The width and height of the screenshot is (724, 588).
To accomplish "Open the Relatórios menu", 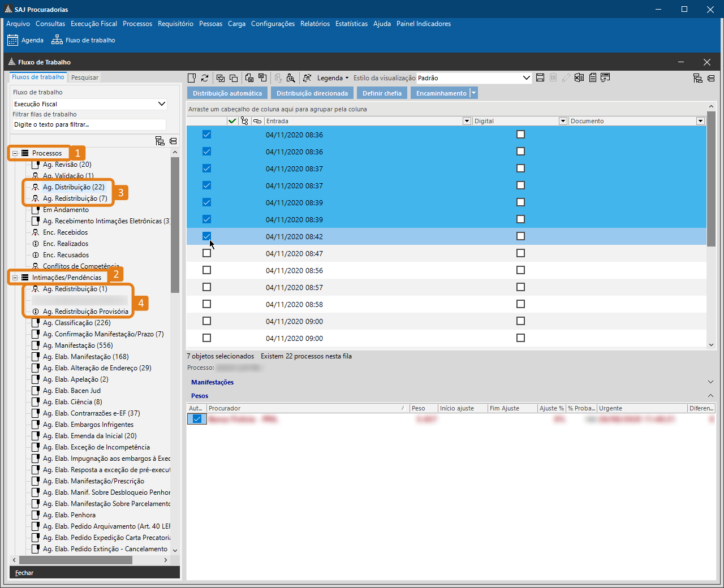I will (315, 24).
